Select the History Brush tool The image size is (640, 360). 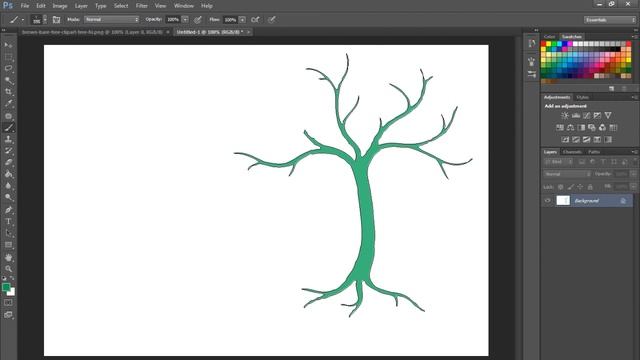click(8, 151)
